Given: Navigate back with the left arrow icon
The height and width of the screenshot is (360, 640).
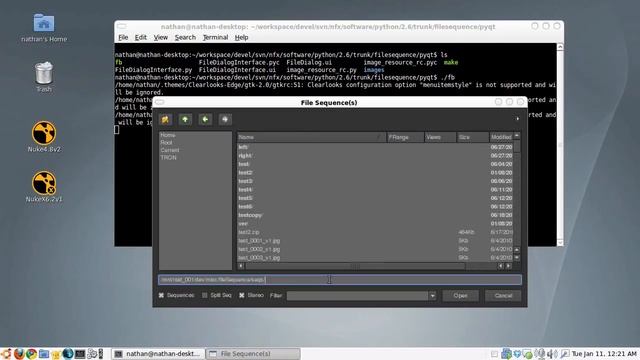Looking at the screenshot, I should click(x=205, y=119).
